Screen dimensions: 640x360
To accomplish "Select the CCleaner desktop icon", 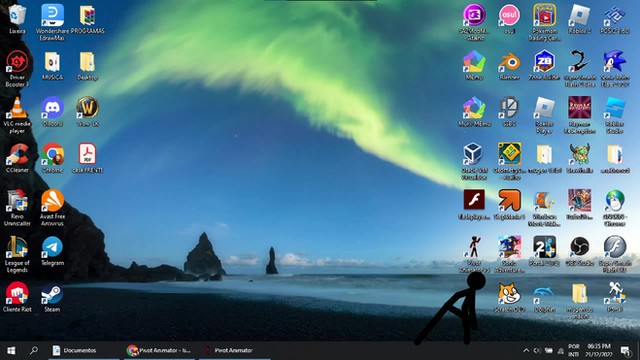I will pyautogui.click(x=17, y=158).
